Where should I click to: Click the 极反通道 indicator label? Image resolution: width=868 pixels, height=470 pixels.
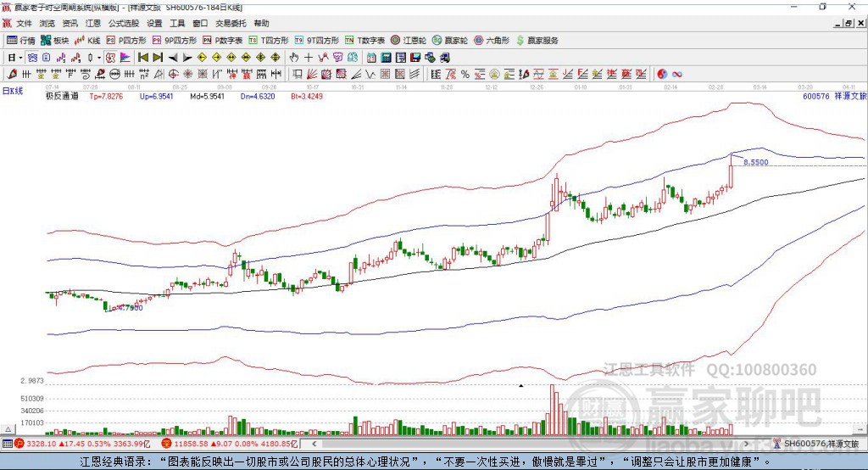tap(62, 97)
